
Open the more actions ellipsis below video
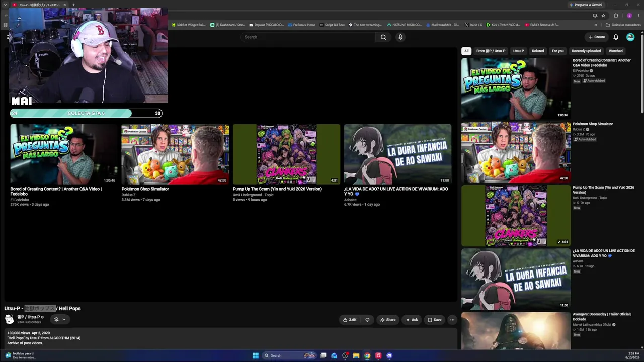(x=452, y=320)
